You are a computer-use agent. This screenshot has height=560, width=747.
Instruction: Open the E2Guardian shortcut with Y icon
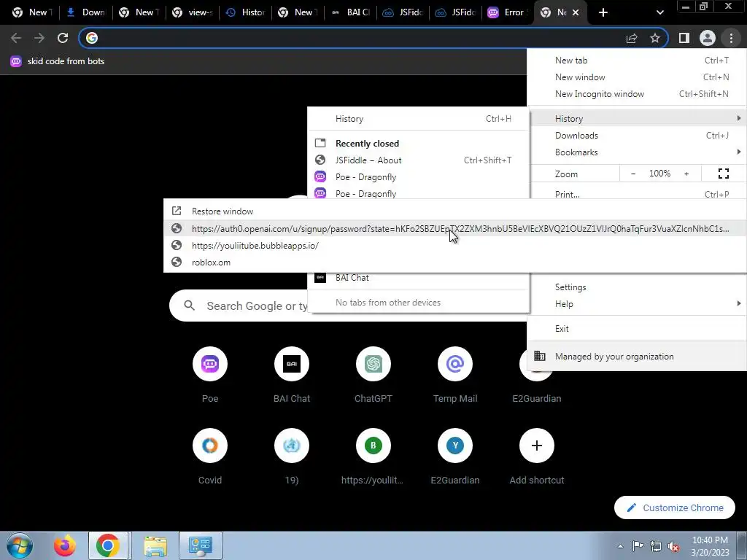[x=455, y=457]
